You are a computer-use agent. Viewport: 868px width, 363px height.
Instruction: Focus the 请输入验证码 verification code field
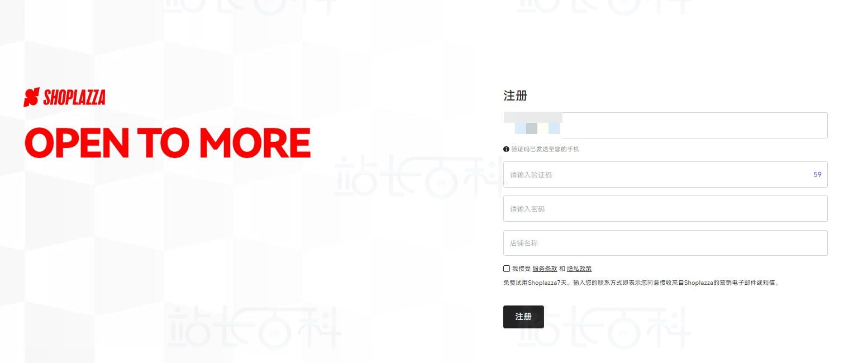coord(665,174)
